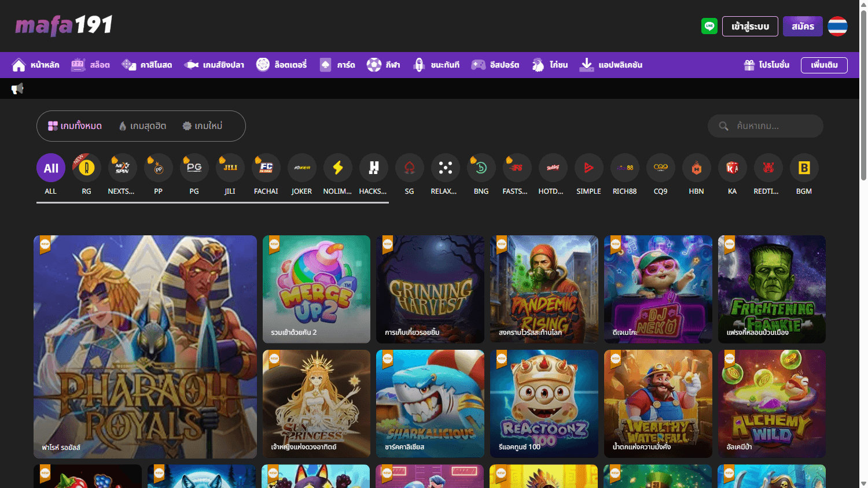Filter by RICH88 game provider
This screenshot has height=488, width=868.
[624, 168]
